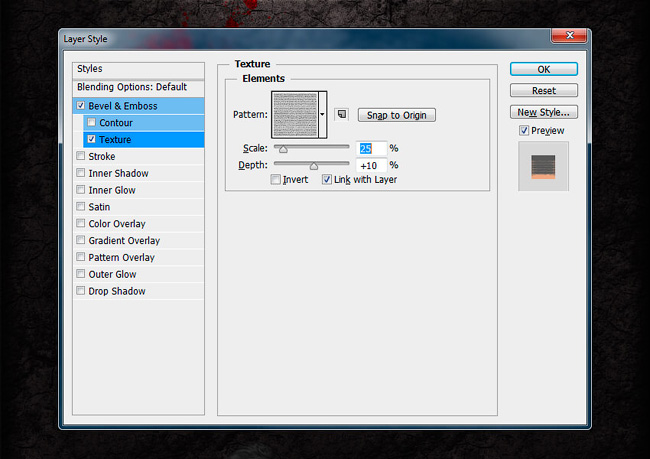Image resolution: width=650 pixels, height=459 pixels.
Task: Open the Drop Shadow settings label
Action: tap(117, 291)
